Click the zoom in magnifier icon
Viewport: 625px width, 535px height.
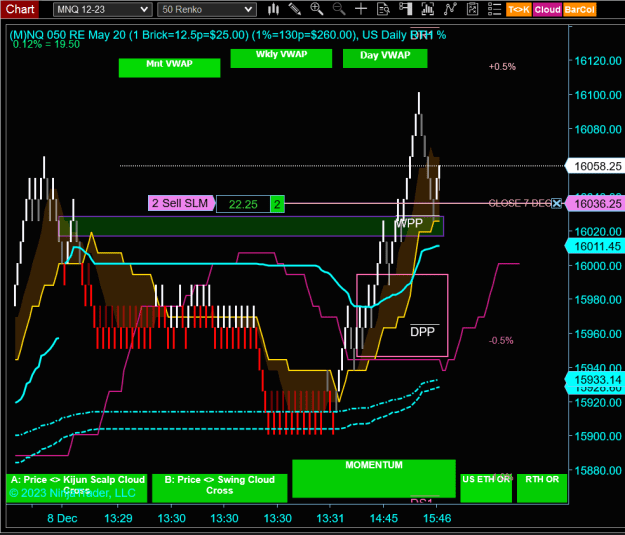coord(317,9)
